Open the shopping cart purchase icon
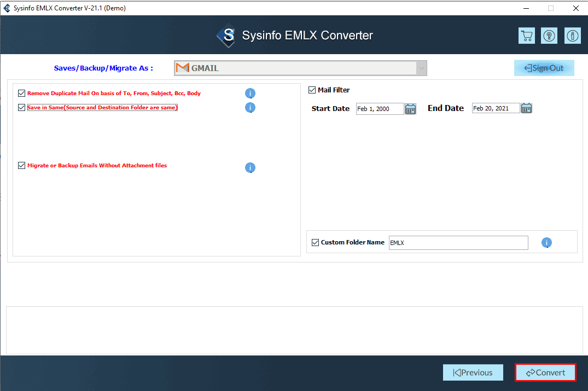The height and width of the screenshot is (391, 588). [527, 36]
